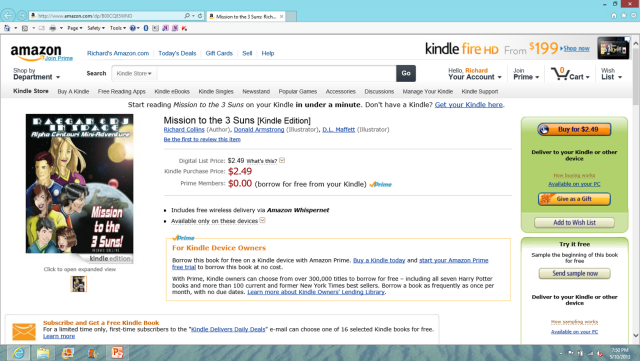The width and height of the screenshot is (640, 361).
Task: Select Kindle eBooks in the navigation bar
Action: pos(172,91)
